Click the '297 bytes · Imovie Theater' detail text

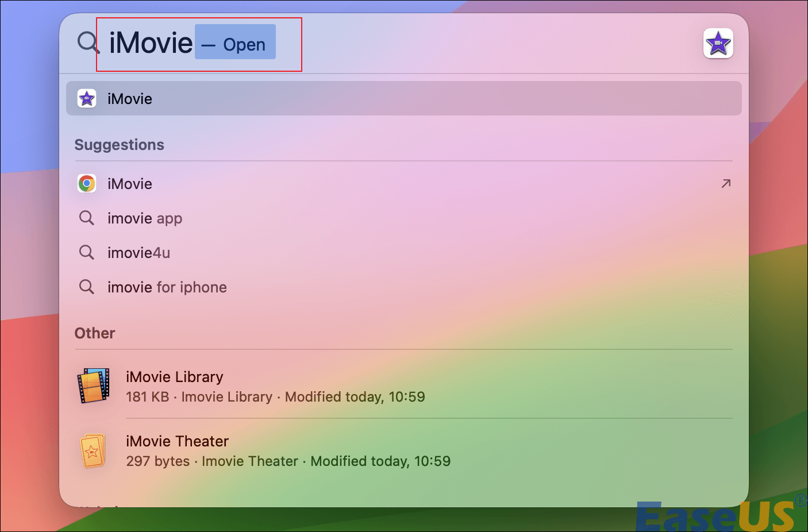(x=212, y=461)
